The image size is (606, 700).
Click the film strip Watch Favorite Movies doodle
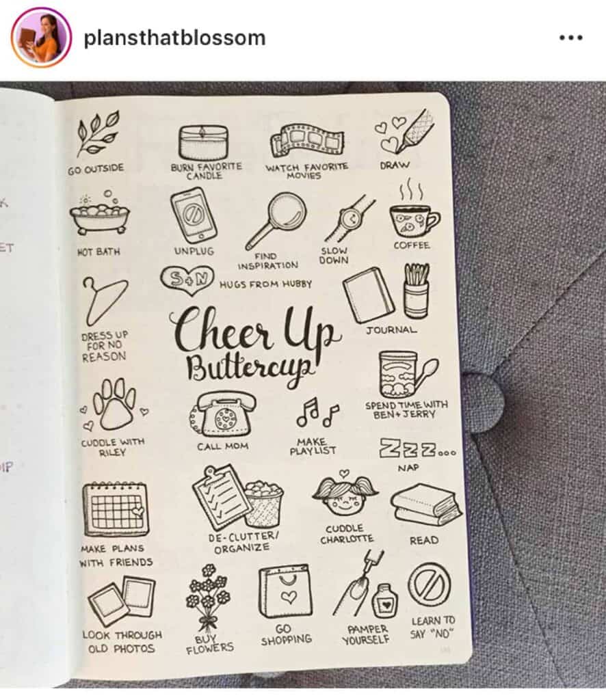pyautogui.click(x=306, y=139)
